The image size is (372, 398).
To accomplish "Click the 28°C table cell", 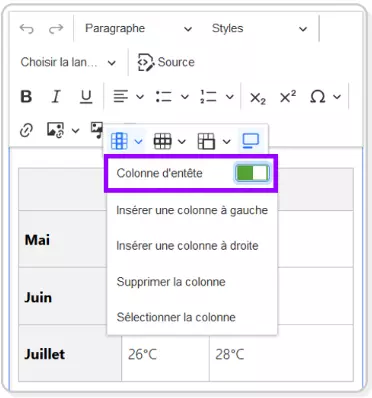I will (x=281, y=353).
